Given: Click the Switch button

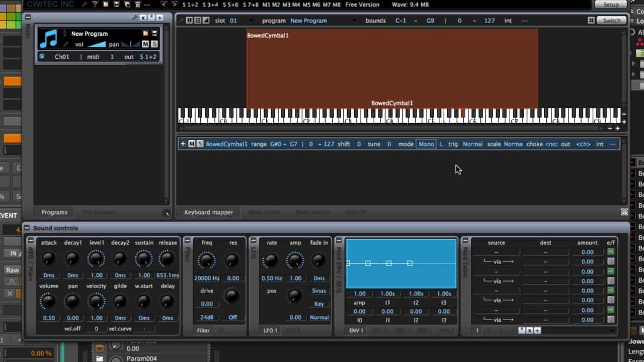Looking at the screenshot, I should [612, 21].
